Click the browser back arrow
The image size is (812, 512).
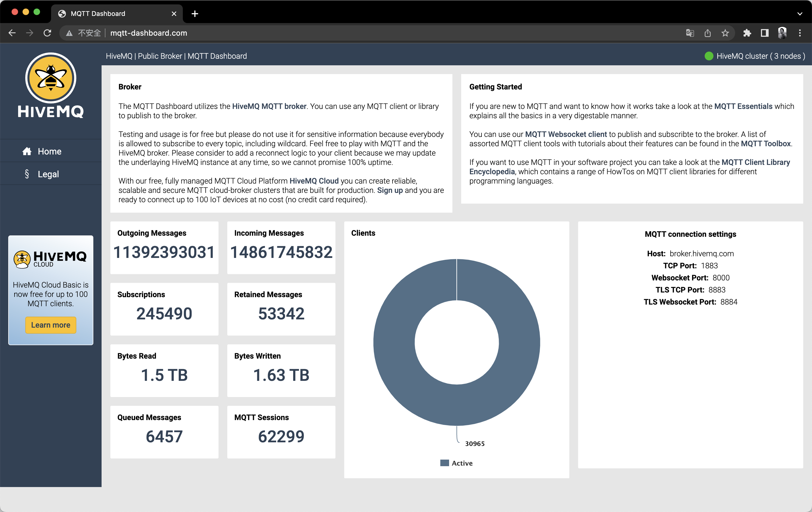[12, 33]
